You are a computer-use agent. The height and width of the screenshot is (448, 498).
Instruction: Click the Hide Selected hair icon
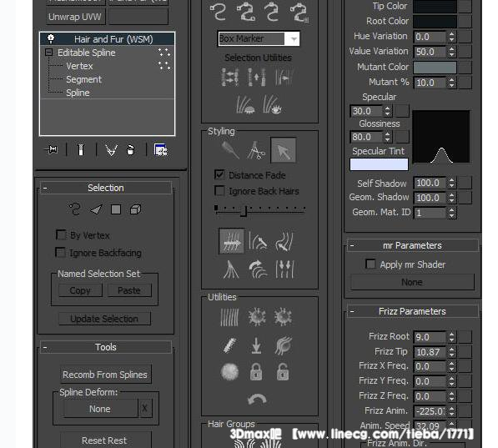point(245,105)
